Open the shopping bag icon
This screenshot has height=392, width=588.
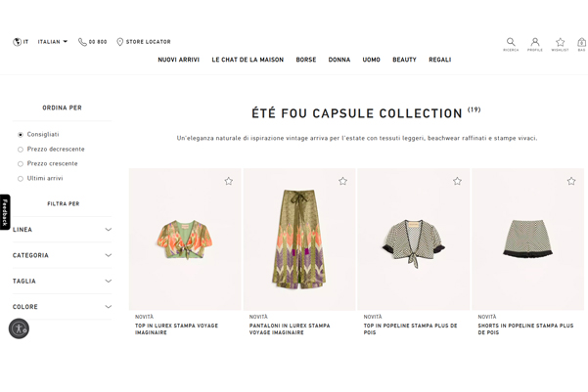pyautogui.click(x=581, y=43)
